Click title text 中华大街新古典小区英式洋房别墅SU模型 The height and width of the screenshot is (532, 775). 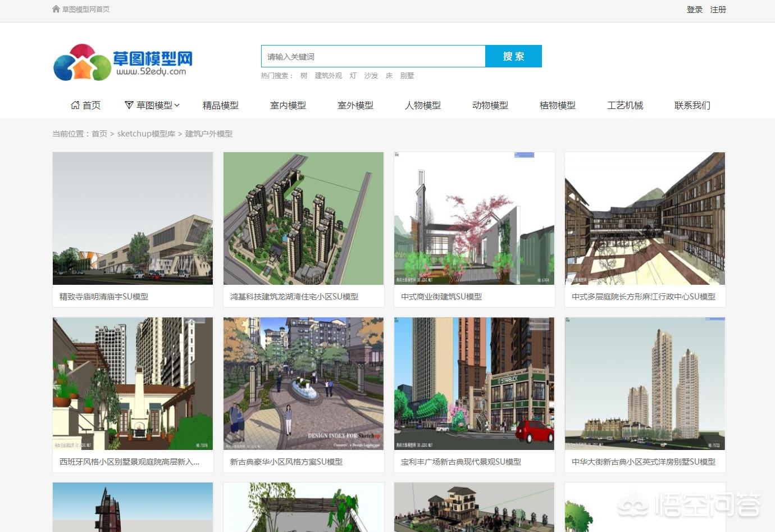644,462
